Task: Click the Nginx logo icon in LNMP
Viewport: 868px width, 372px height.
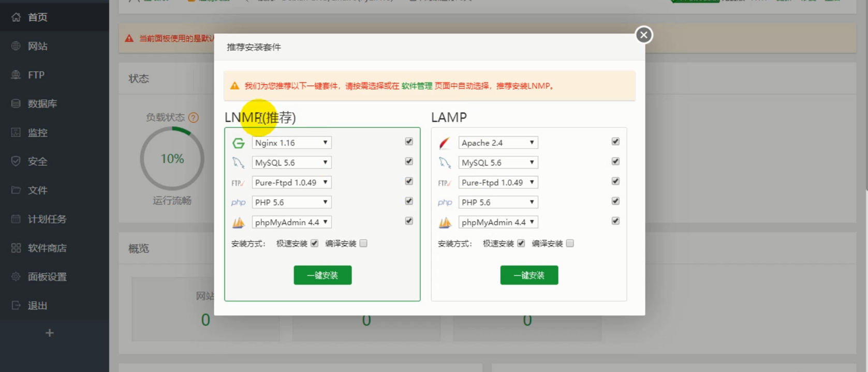Action: [x=238, y=143]
